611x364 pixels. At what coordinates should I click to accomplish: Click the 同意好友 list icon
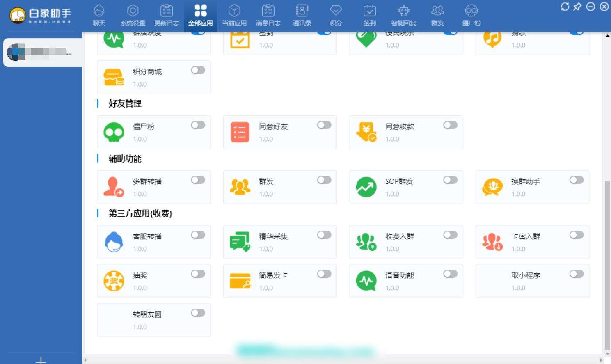[x=240, y=132]
